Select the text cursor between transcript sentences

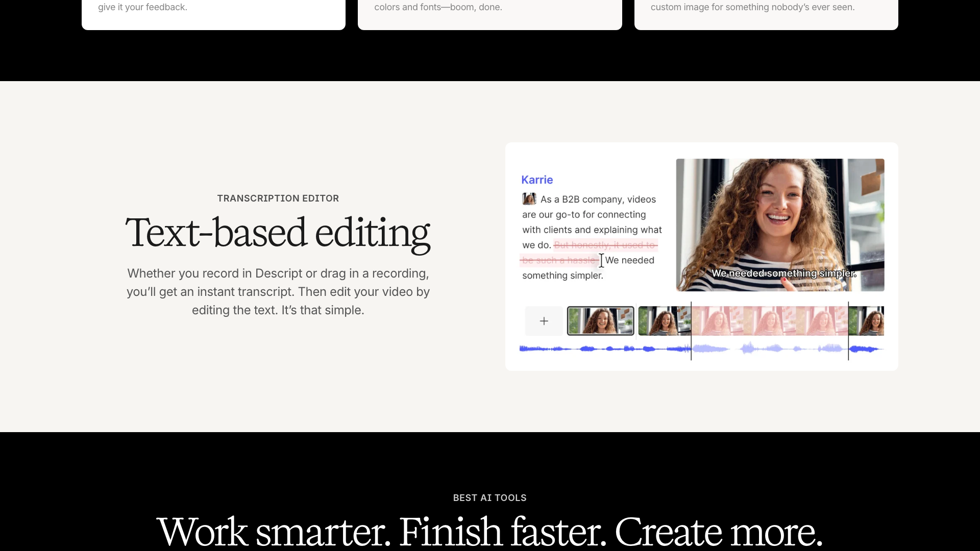click(602, 261)
